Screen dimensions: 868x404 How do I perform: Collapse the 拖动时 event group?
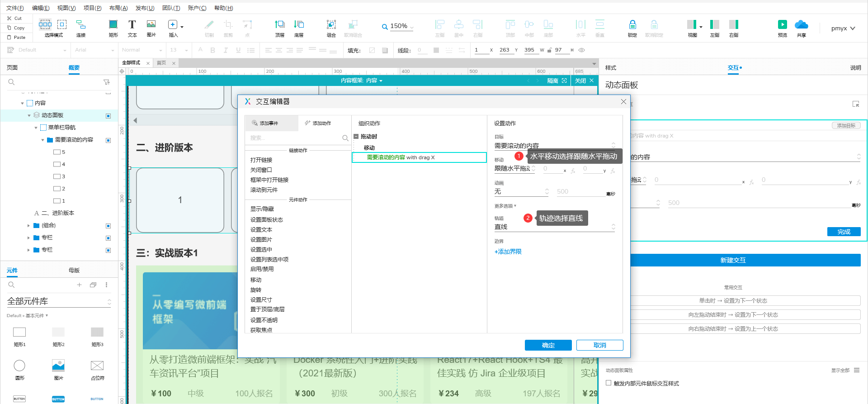point(356,136)
